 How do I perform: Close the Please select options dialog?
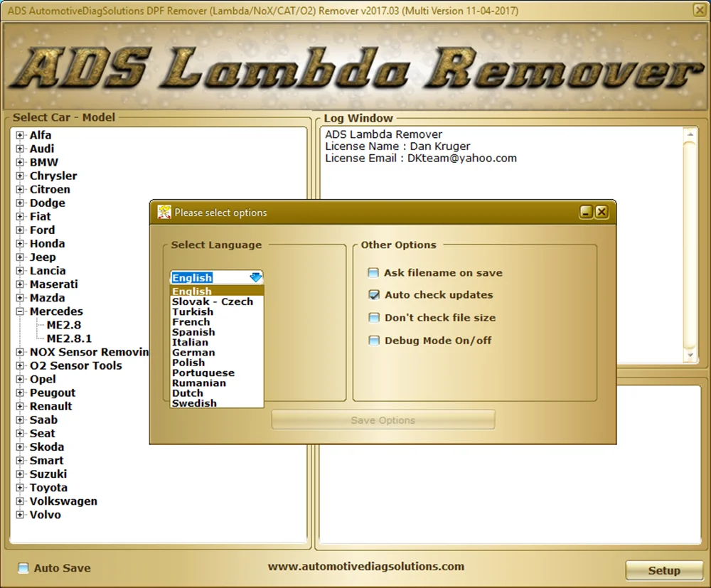click(602, 212)
